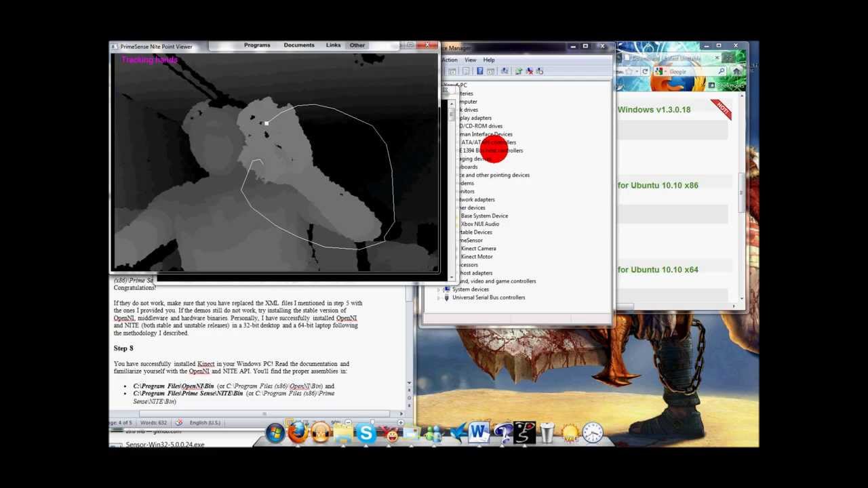
Task: Click Scan for hardware changes icon in Device Manager
Action: tap(540, 71)
